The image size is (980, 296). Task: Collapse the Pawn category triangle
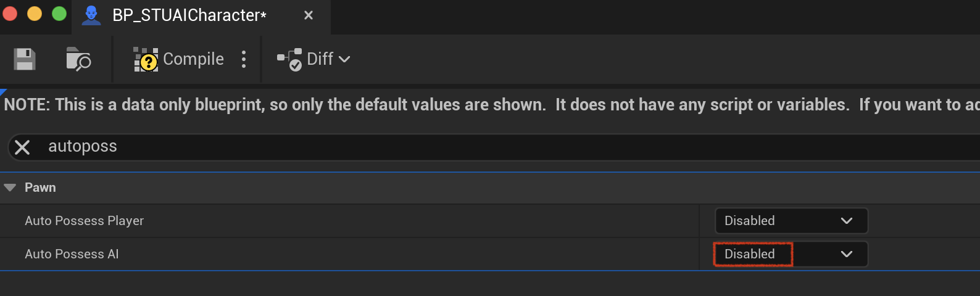coord(10,187)
